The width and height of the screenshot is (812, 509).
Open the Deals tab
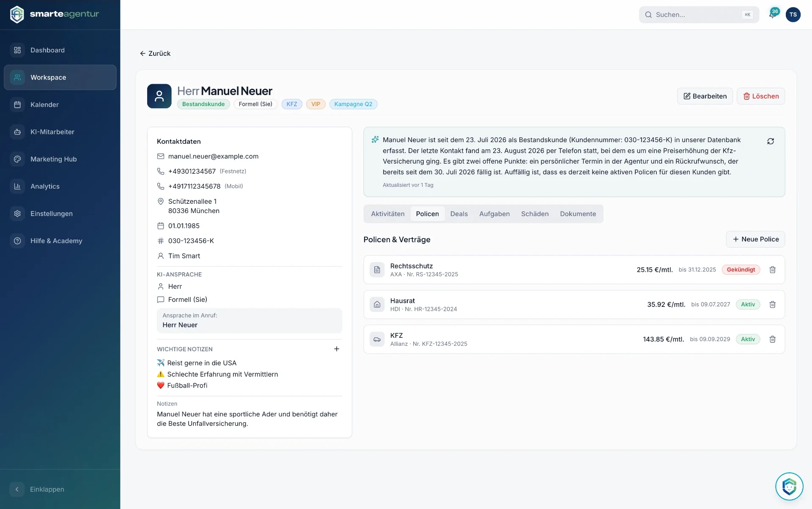pos(459,214)
